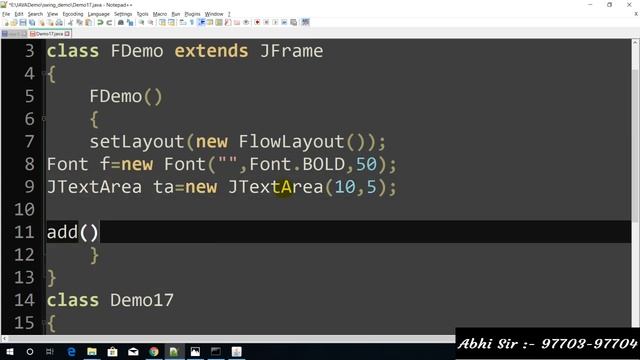This screenshot has height=360, width=640.
Task: Open the View menu
Action: (x=52, y=14)
